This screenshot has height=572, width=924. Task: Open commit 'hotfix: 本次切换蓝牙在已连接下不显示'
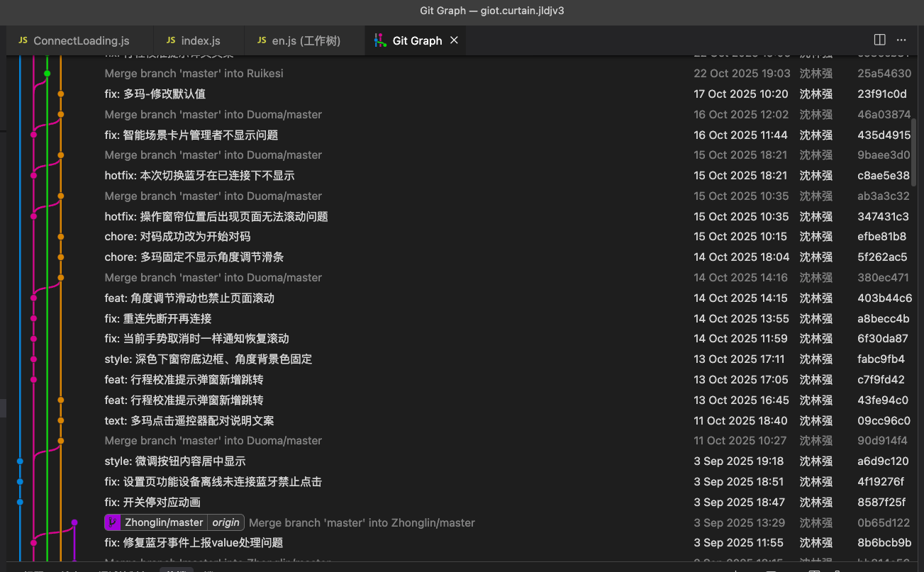pyautogui.click(x=199, y=175)
